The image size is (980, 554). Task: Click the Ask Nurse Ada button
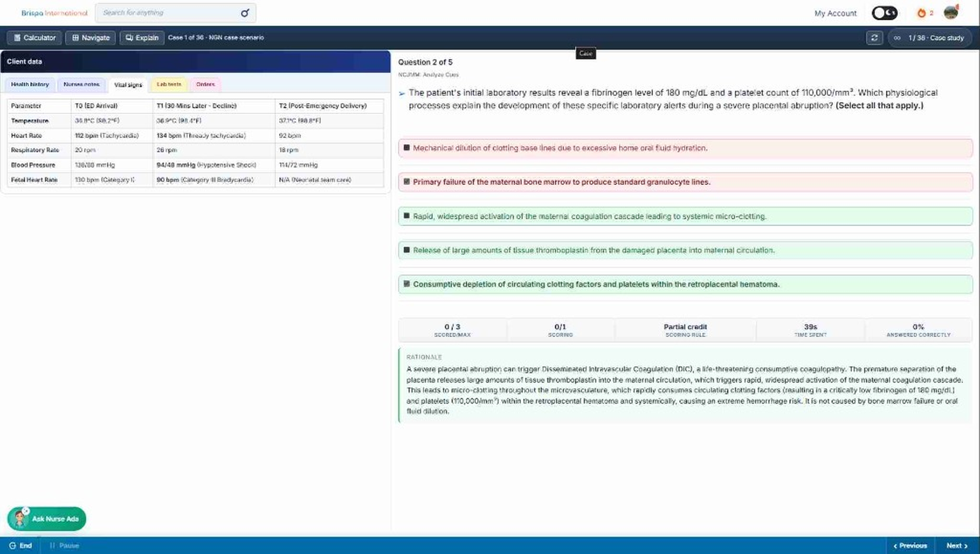(47, 519)
